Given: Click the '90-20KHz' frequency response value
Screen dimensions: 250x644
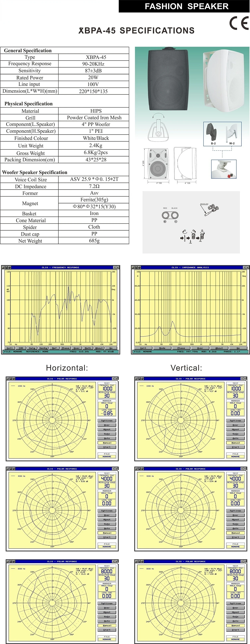Looking at the screenshot, I should (93, 64).
